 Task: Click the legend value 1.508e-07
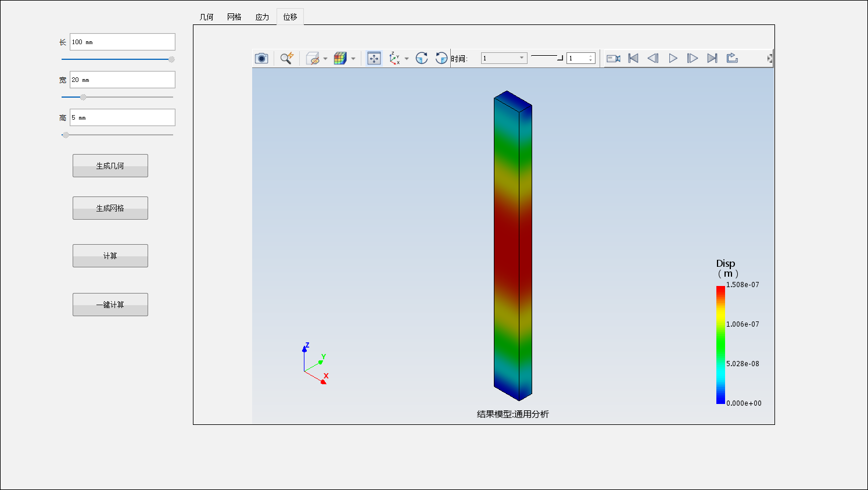point(743,285)
